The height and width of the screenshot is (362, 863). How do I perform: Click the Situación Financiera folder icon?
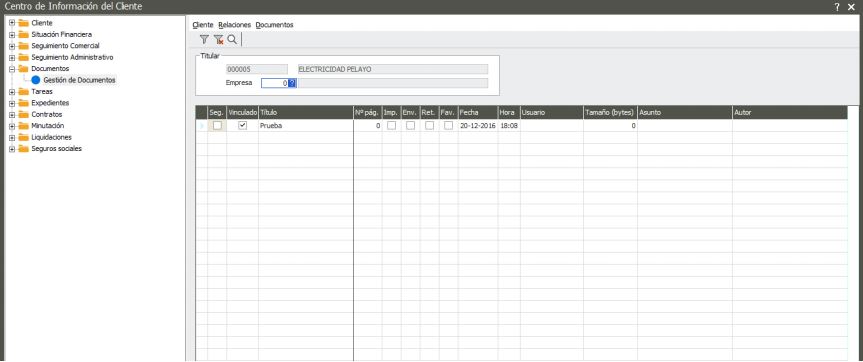(x=23, y=35)
